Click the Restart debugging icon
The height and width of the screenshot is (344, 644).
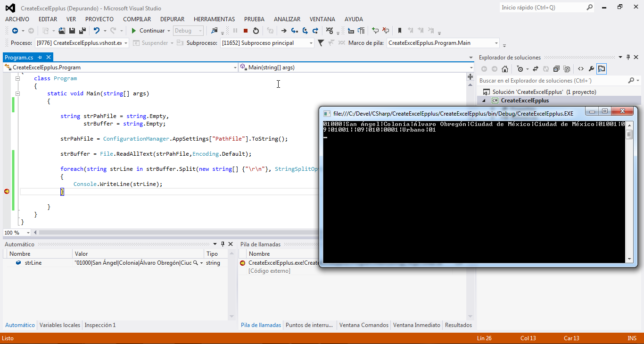[x=256, y=31]
